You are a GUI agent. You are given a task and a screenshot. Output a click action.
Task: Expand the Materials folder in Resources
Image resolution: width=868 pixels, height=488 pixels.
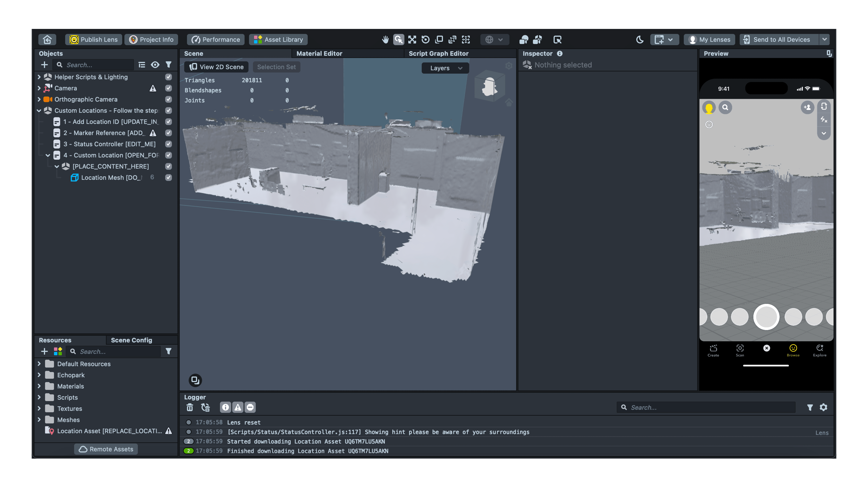click(39, 386)
